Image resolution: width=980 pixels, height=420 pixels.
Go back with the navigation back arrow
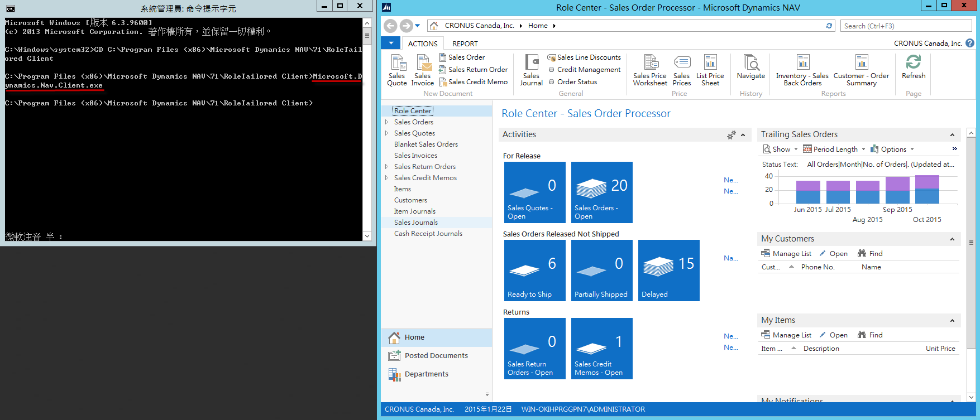point(391,26)
